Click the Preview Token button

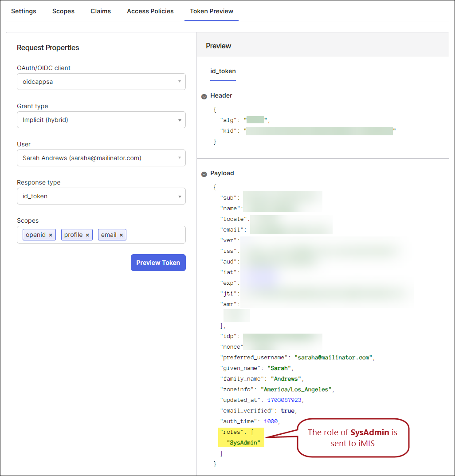(158, 263)
